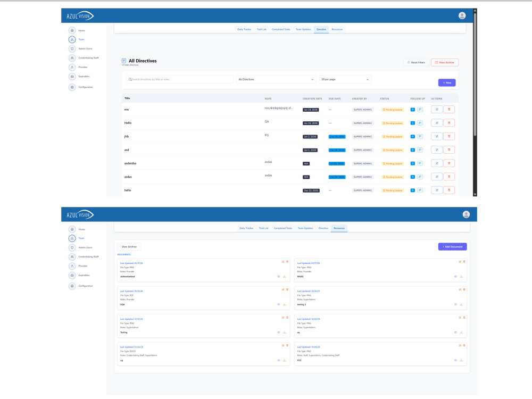Click Azul Vision logo on Directives page
532x399 pixels.
point(80,16)
